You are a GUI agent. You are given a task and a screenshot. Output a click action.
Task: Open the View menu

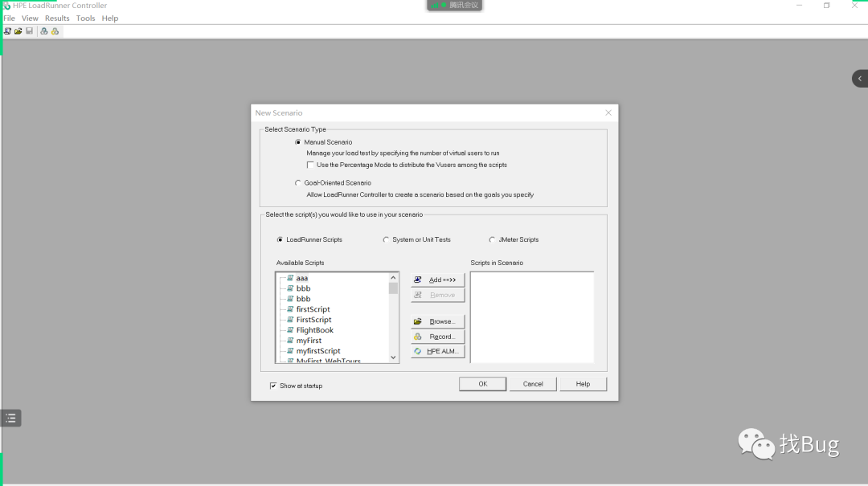coord(30,18)
